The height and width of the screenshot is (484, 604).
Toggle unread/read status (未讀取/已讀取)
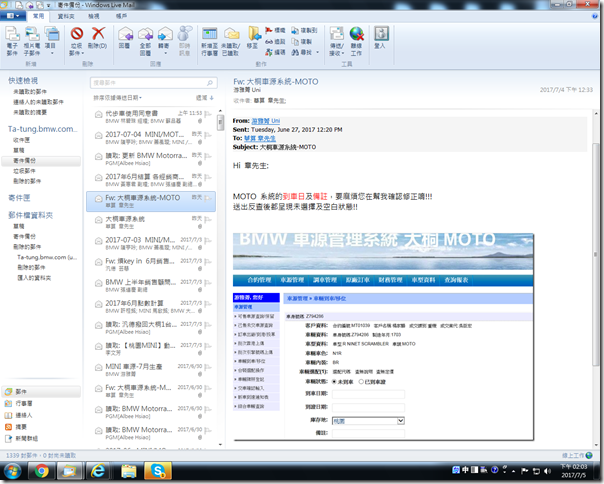tap(231, 41)
